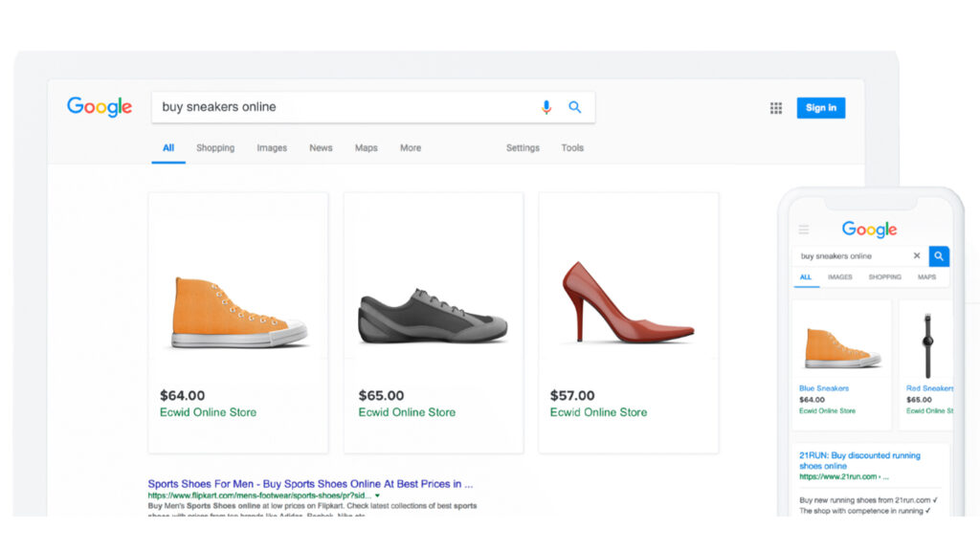Open the Blue Sneakers link on phone
The image size is (980, 551).
pos(824,388)
